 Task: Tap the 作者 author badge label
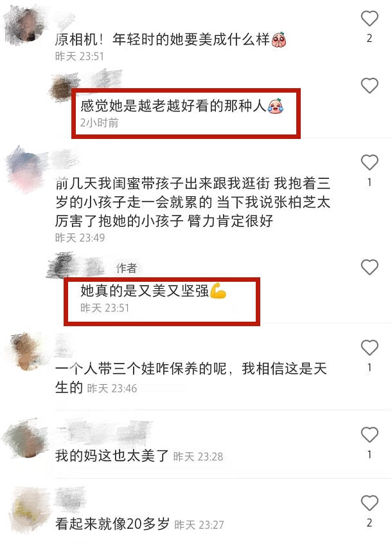[x=127, y=268]
